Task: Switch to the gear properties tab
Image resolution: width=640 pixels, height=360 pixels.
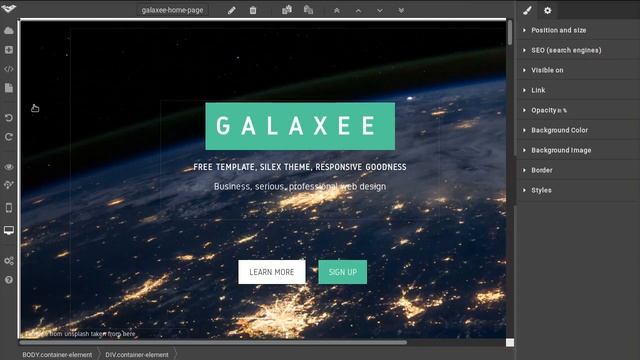Action: coord(548,10)
